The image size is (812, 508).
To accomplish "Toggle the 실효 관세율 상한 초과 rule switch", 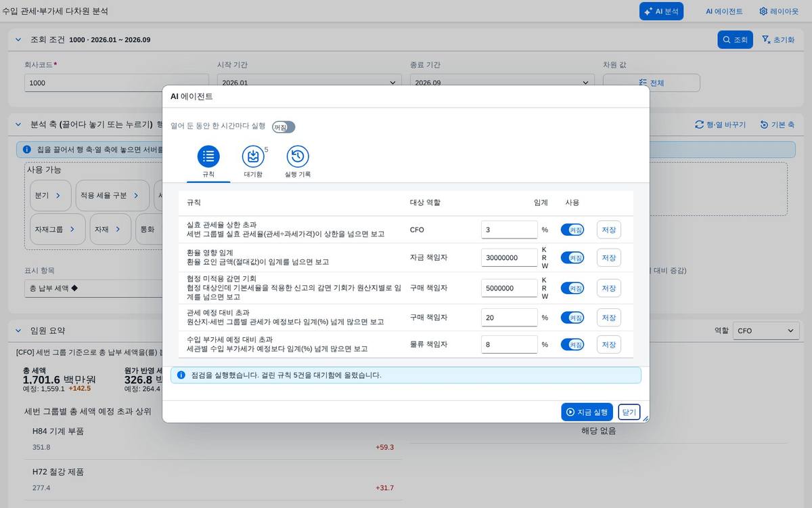I will (x=572, y=230).
